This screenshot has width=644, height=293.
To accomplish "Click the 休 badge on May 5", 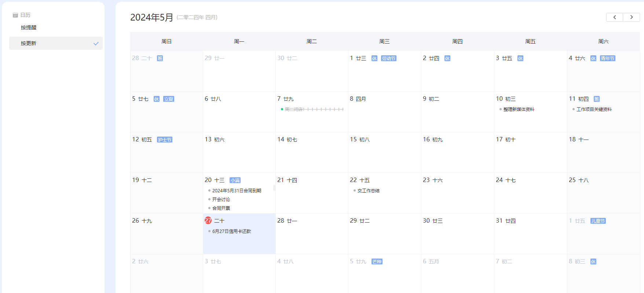I will (157, 99).
